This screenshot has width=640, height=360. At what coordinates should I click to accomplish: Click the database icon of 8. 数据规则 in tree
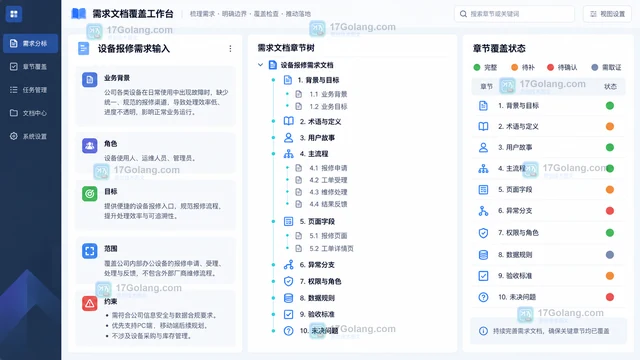(288, 298)
